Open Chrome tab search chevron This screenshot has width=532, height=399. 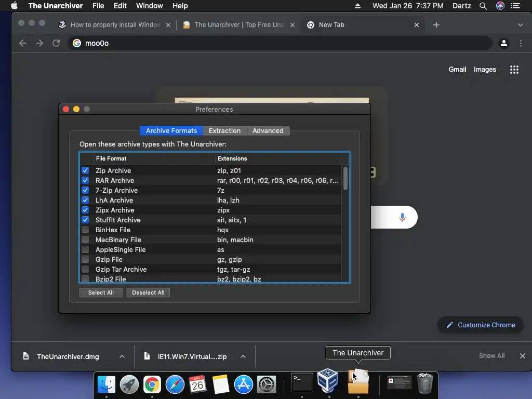coord(521,25)
